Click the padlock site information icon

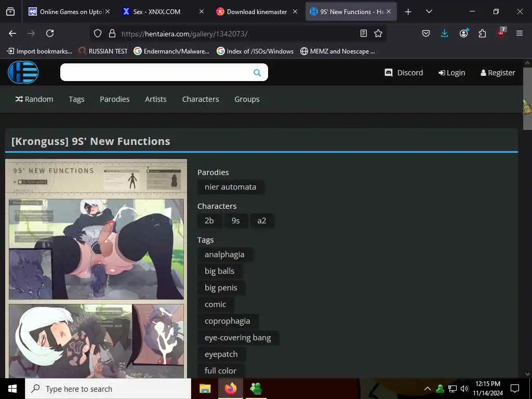[112, 33]
